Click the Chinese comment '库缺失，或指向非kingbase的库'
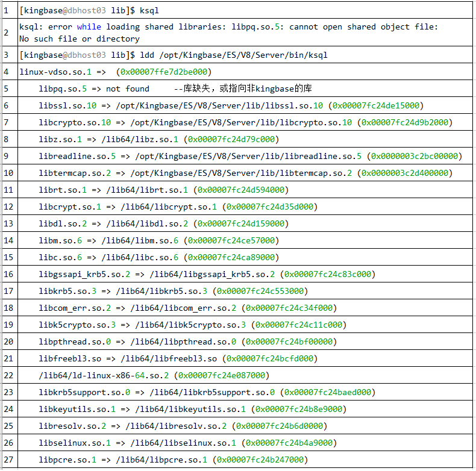 coord(248,89)
